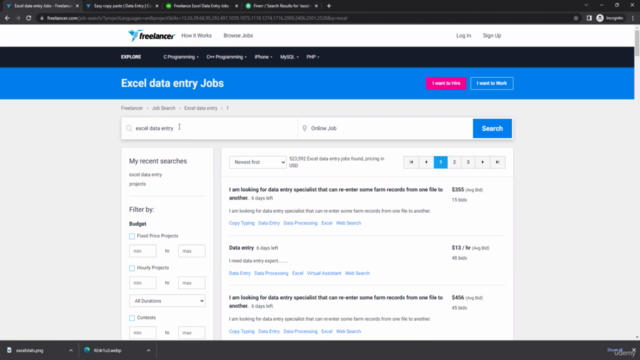640x360 pixels.
Task: Expand PHP explore menu
Action: (x=313, y=57)
